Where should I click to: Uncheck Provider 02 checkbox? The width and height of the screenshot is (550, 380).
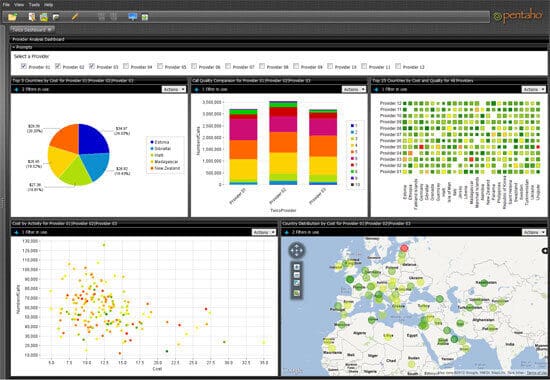point(58,66)
